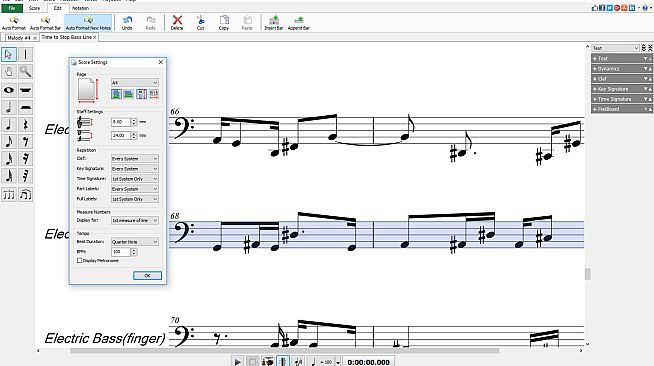Image resolution: width=654 pixels, height=366 pixels.
Task: Choose the half rest tool
Action: click(25, 108)
